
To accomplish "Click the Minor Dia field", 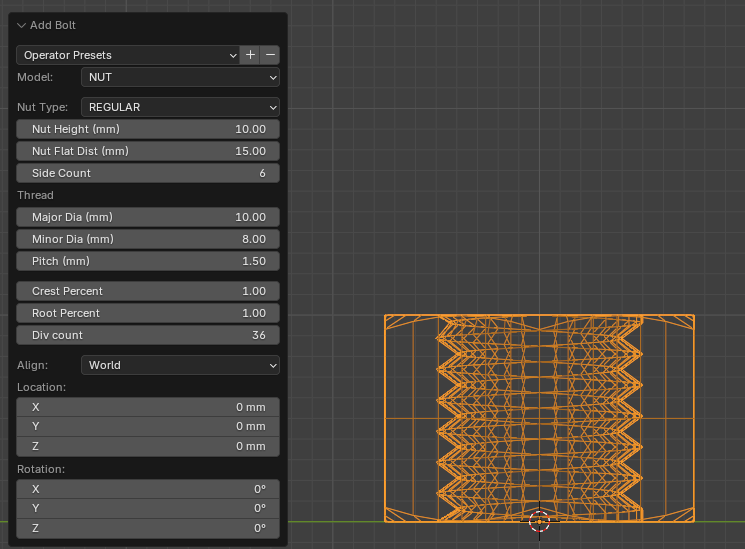I will (x=148, y=239).
